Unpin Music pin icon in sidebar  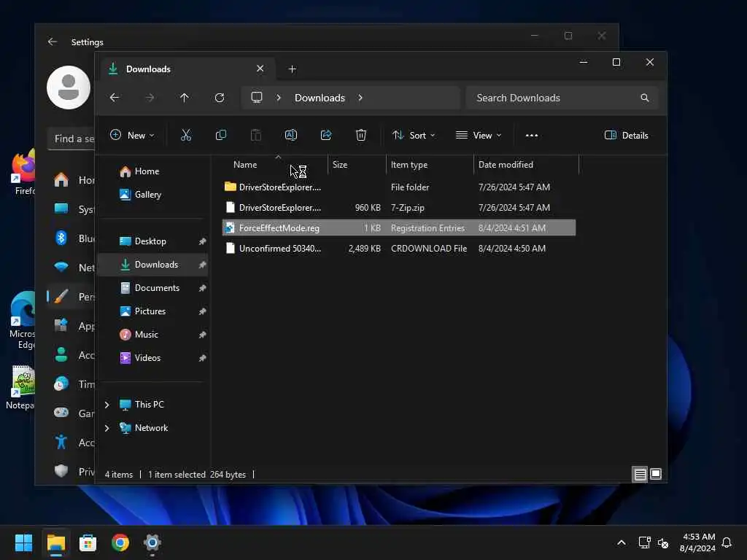click(203, 335)
